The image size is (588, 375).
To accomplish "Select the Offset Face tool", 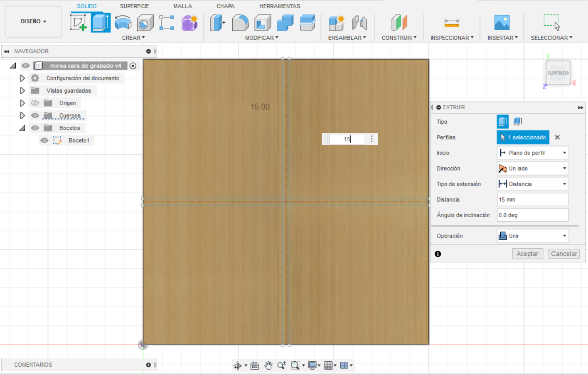I will [308, 22].
